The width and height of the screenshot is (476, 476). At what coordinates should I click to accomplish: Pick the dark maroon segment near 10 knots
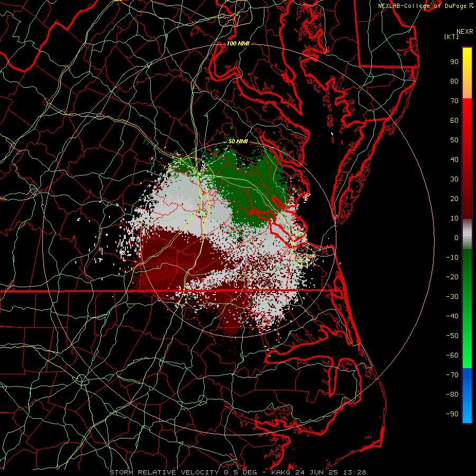click(x=467, y=209)
